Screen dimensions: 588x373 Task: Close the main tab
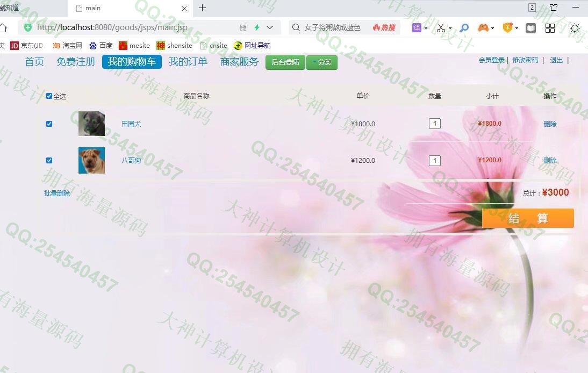click(184, 8)
